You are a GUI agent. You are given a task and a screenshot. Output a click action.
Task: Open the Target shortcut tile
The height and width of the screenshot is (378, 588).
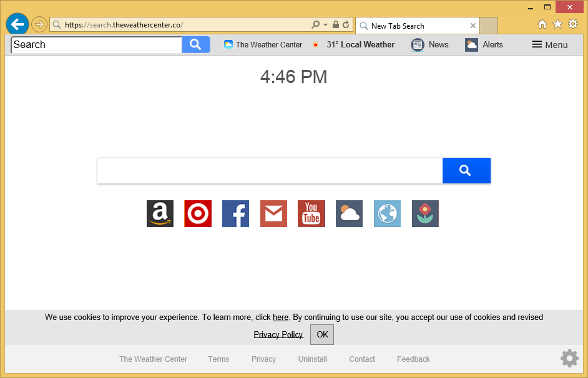tap(198, 213)
